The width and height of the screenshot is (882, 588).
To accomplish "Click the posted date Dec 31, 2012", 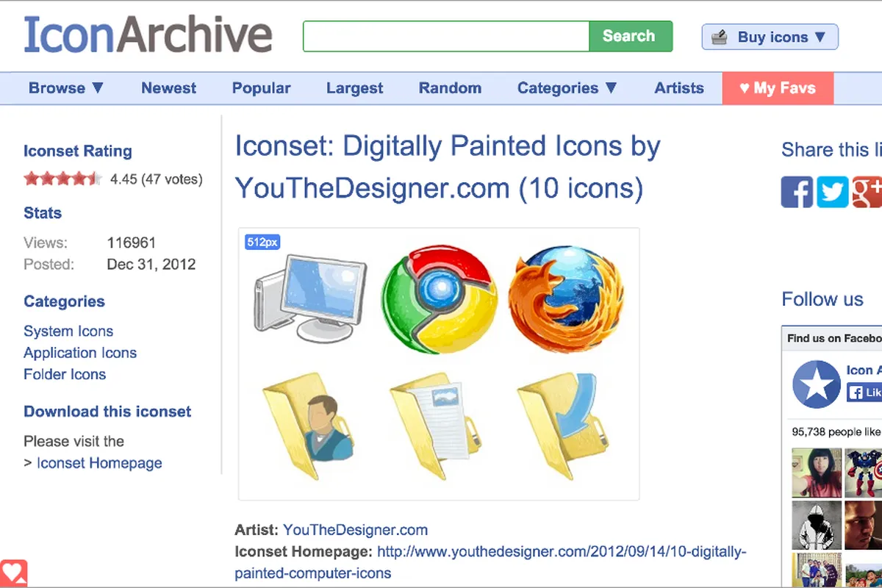I will (x=151, y=265).
